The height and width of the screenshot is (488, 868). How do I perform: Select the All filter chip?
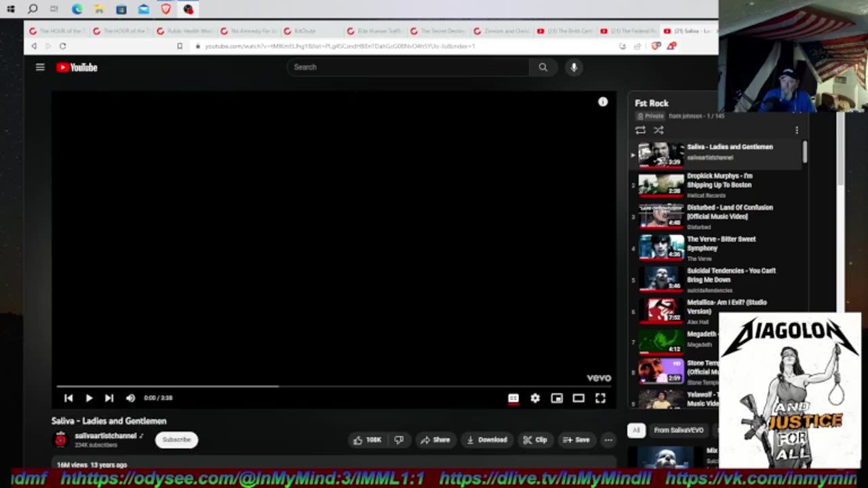(x=636, y=430)
